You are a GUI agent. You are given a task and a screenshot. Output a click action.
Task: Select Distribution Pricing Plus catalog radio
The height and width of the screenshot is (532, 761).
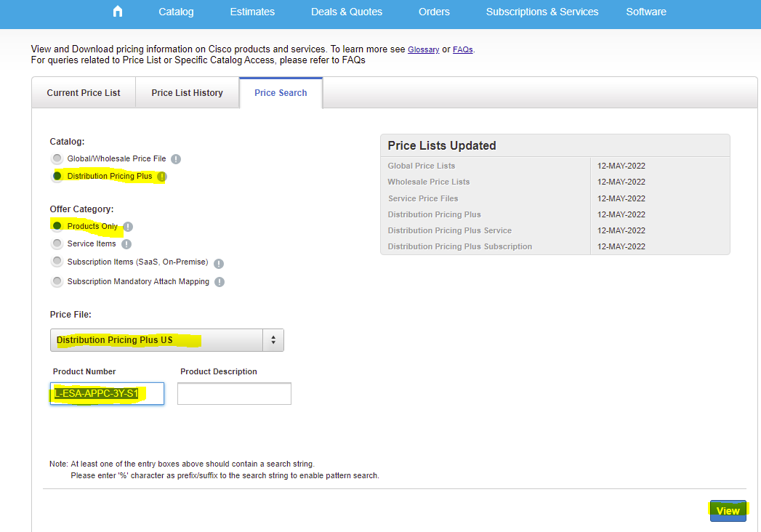click(57, 176)
